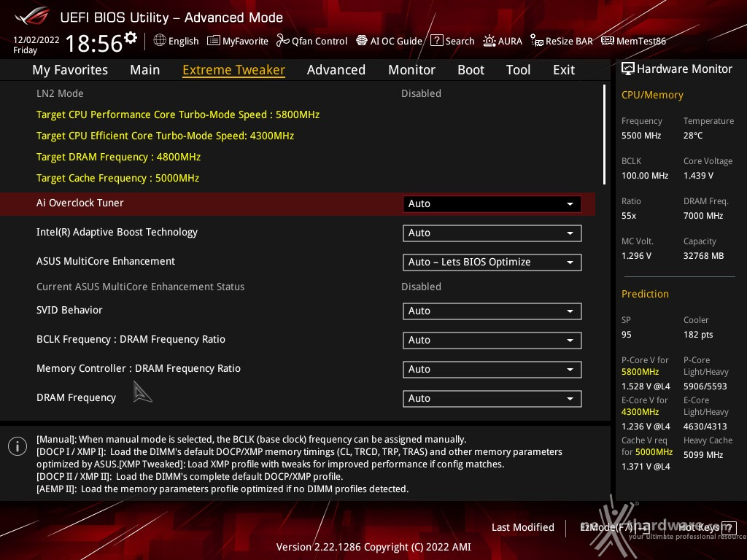Click the ROG logo
This screenshot has width=747, height=560.
coord(32,17)
